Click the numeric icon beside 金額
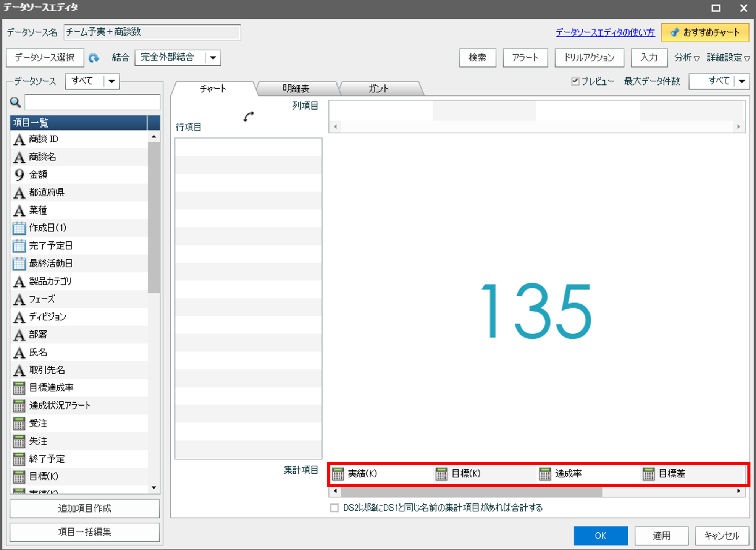756x550 pixels. pos(19,175)
